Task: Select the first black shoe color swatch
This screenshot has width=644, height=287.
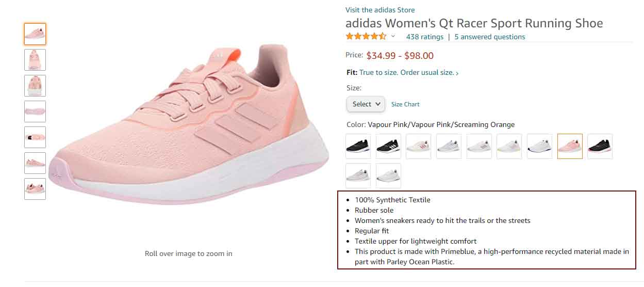Action: coord(358,146)
